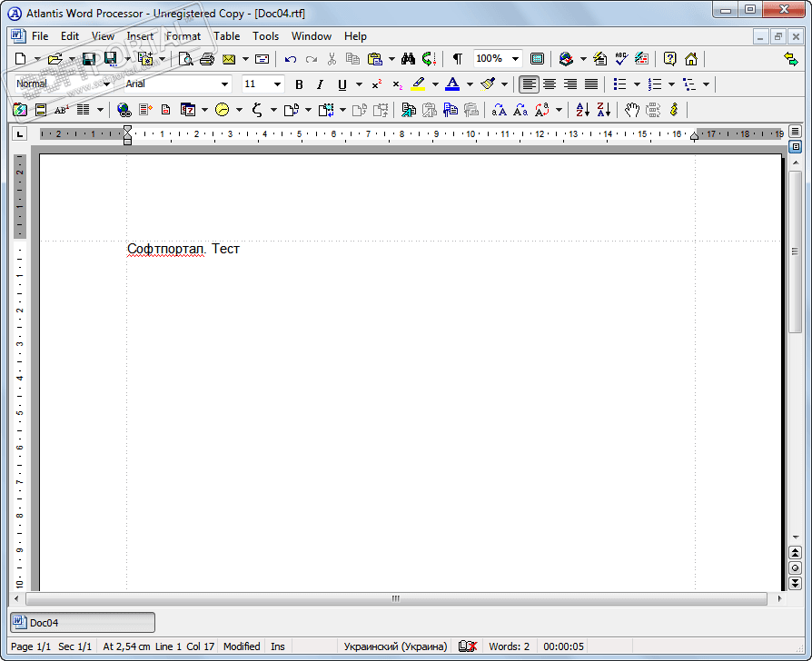Viewport: 812px width, 661px height.
Task: Click the word Софтпортал in document
Action: [165, 249]
